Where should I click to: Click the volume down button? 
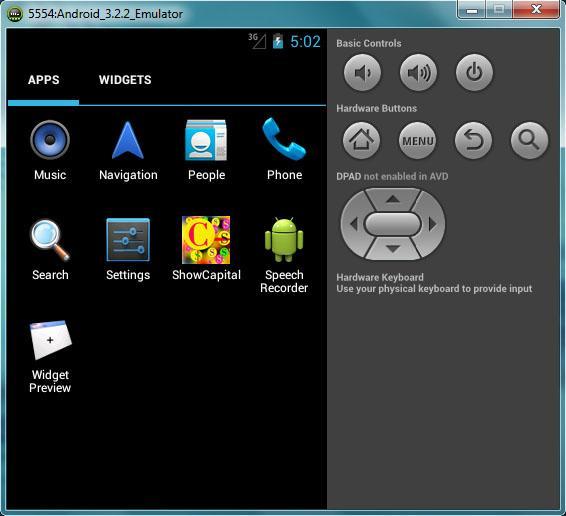point(362,73)
